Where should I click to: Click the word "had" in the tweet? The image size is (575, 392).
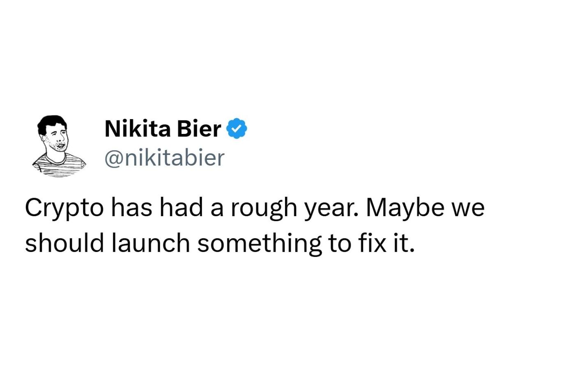181,207
